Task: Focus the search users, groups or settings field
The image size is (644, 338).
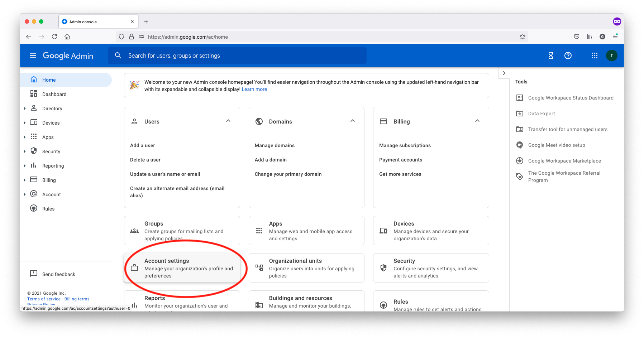Action: (x=237, y=55)
